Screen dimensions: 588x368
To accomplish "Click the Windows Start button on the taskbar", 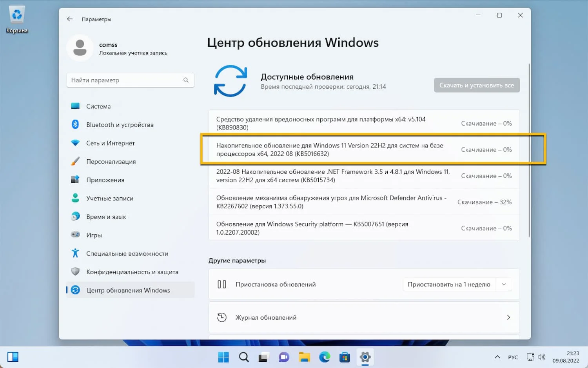I will 223,357.
